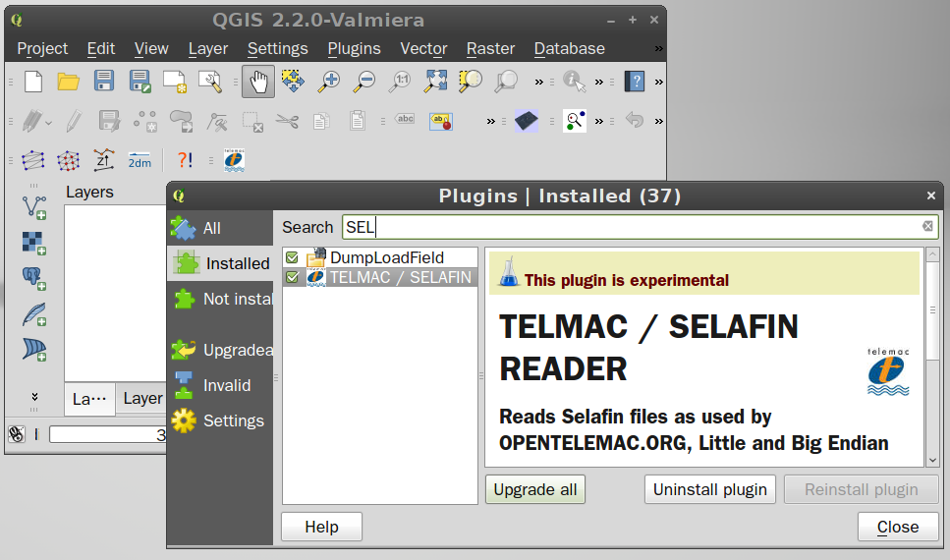Expand menu bar overflow chevron after Database
The width and height of the screenshot is (950, 560).
pos(658,48)
